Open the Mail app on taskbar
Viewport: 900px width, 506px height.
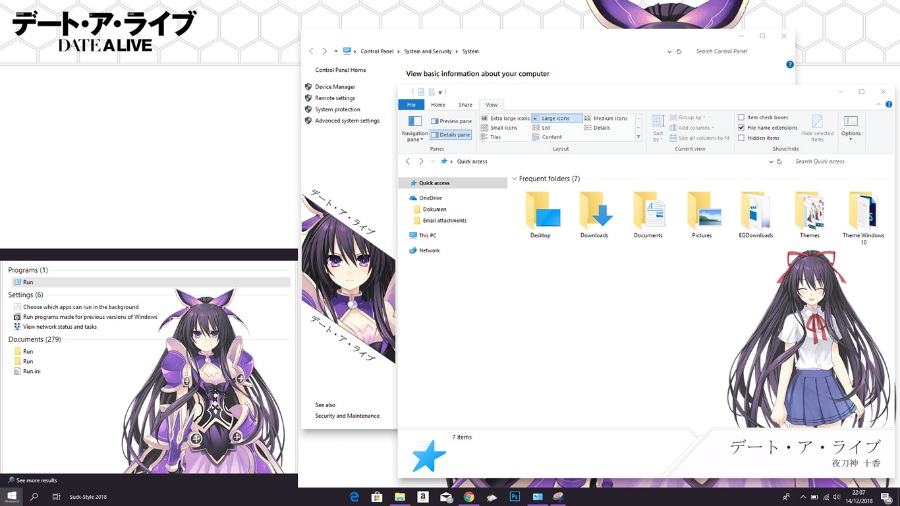446,497
